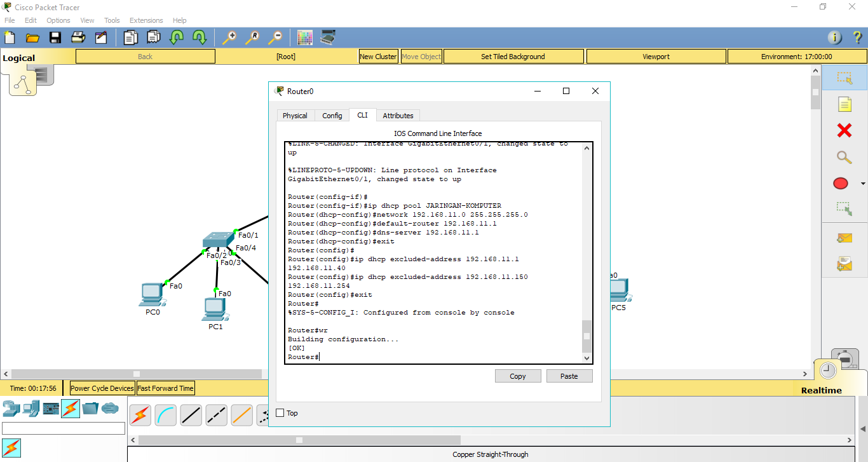Click Fast Forward Time button

pyautogui.click(x=165, y=388)
